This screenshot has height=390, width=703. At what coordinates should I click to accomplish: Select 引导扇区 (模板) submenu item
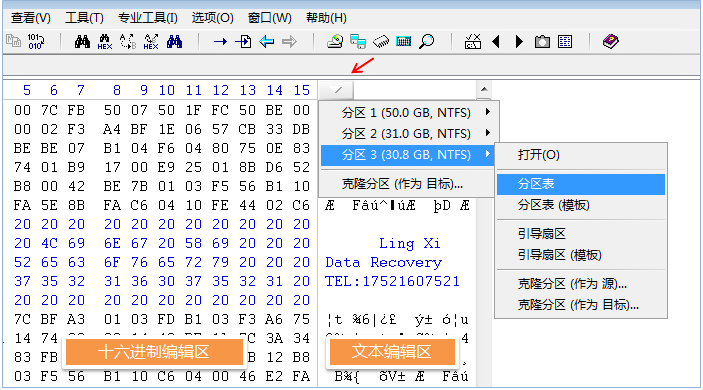[x=581, y=255]
